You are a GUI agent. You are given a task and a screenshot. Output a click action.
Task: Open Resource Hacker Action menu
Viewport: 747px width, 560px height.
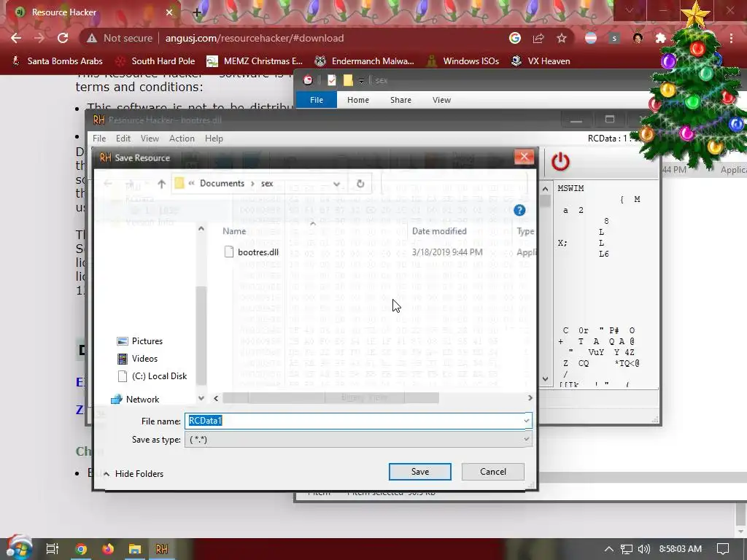[x=182, y=139]
